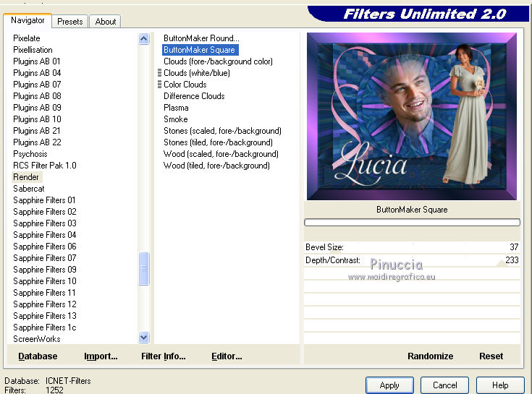This screenshot has width=532, height=394.
Task: Select the Render category
Action: click(x=26, y=177)
